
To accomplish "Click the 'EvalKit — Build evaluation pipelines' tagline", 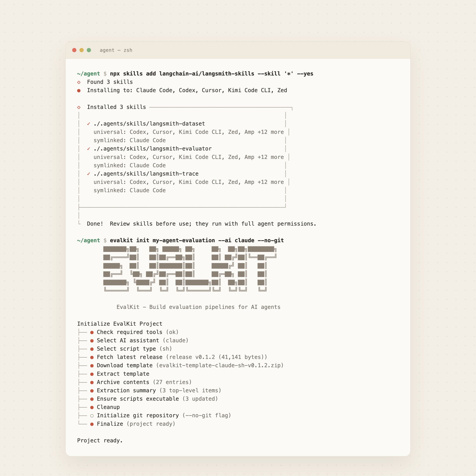I will pos(198,307).
